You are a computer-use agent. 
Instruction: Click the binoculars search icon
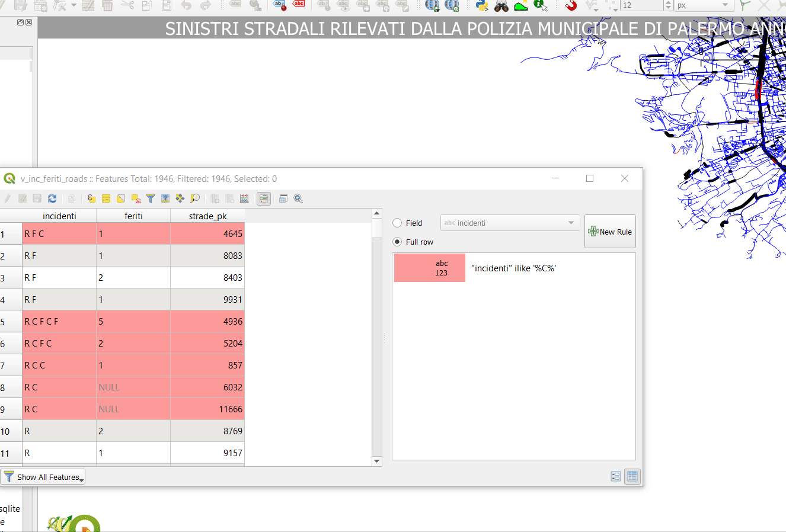(x=501, y=5)
